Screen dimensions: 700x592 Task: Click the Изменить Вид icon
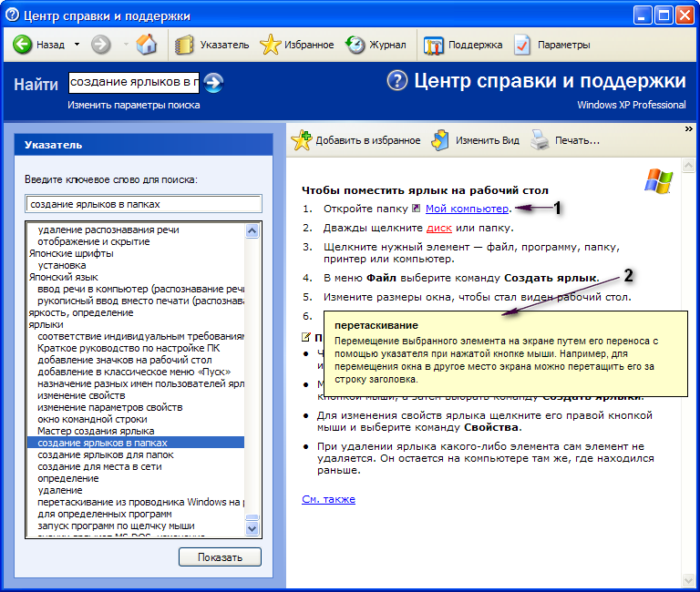tap(440, 140)
